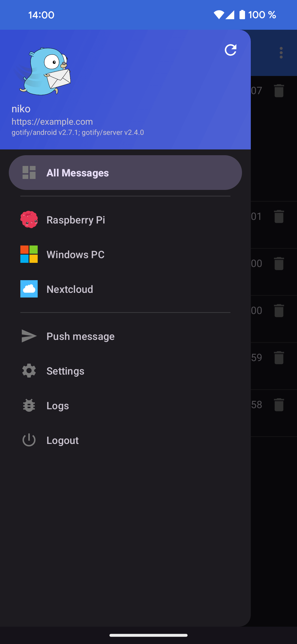Open Push message screen
Screen dimensions: 297x644
(x=80, y=336)
